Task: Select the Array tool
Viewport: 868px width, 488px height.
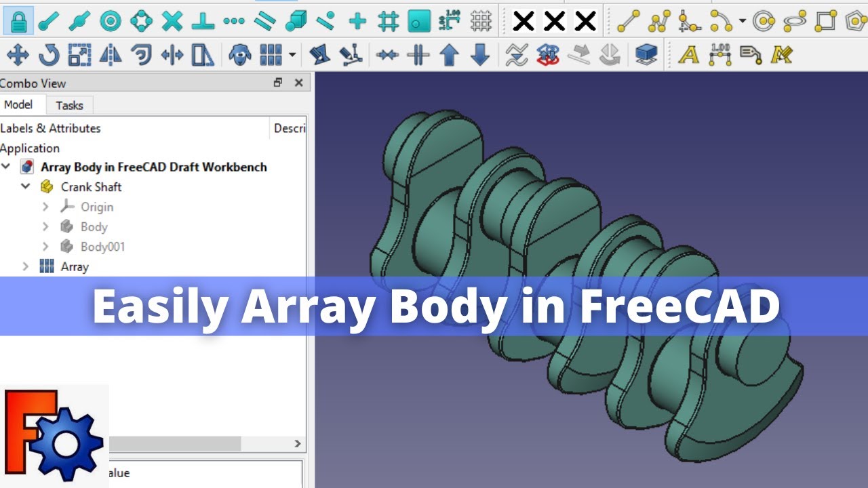Action: [271, 54]
